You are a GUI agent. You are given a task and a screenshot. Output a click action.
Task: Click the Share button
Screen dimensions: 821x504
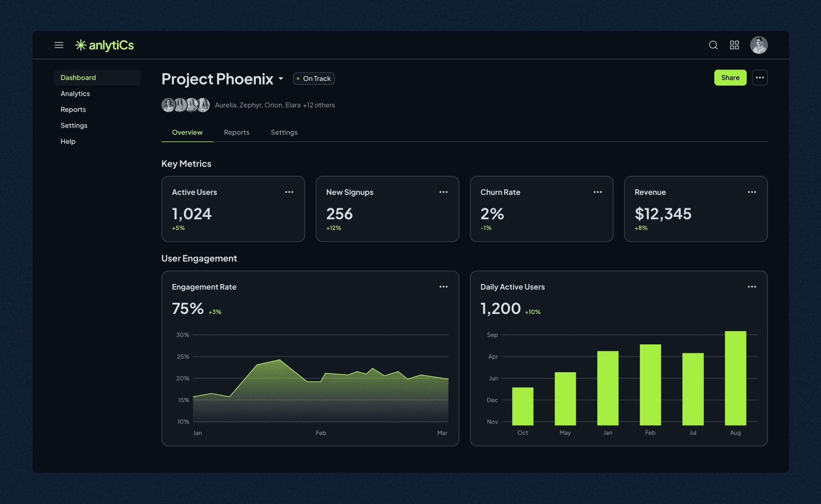click(x=730, y=78)
